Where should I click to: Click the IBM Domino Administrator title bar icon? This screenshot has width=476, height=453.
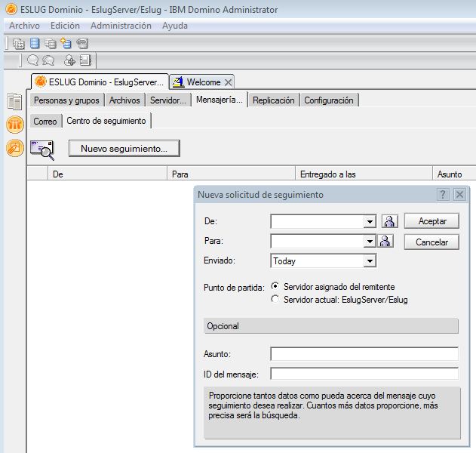click(11, 9)
